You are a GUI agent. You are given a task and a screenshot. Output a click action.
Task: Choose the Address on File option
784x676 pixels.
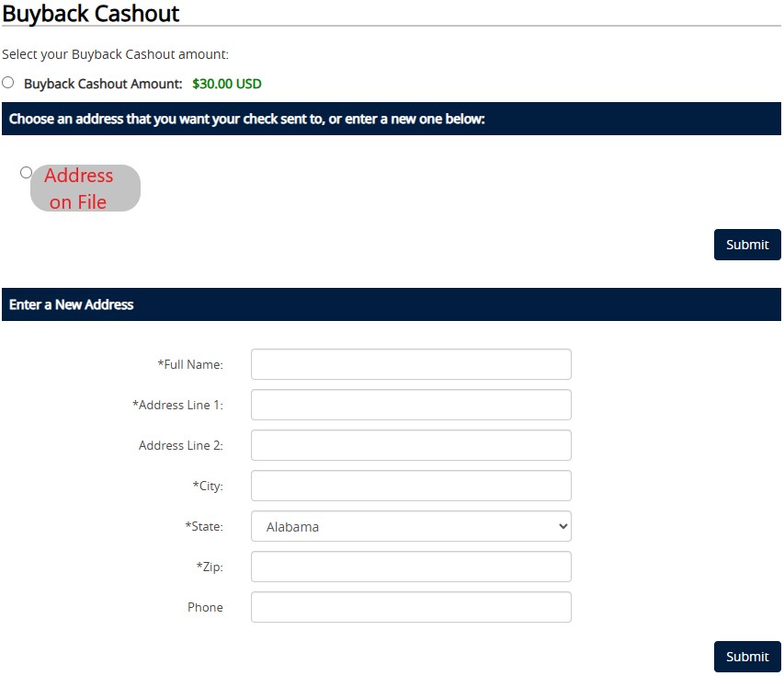[25, 171]
